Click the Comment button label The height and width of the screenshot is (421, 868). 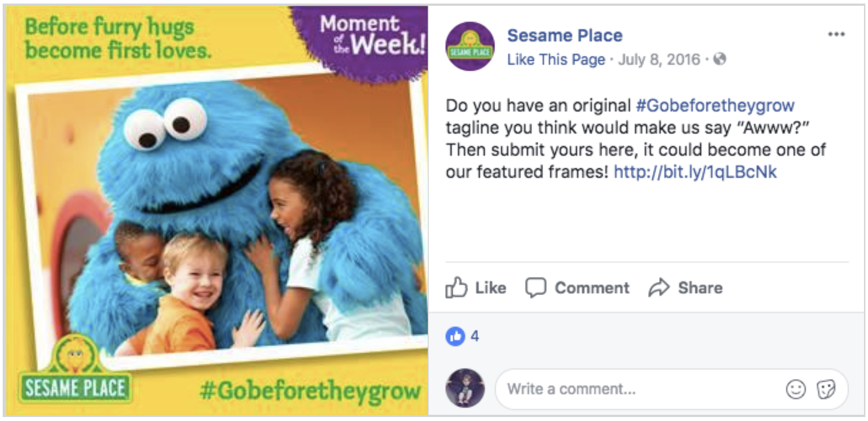(592, 288)
